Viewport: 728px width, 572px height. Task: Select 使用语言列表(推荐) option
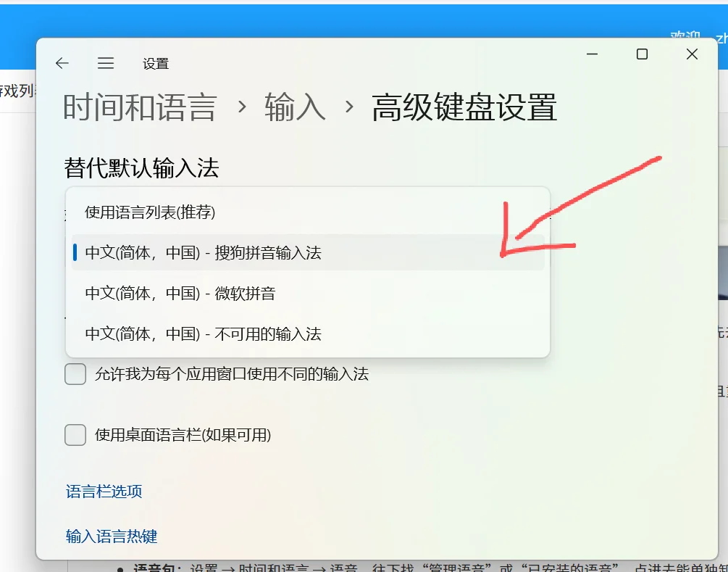[x=308, y=212]
